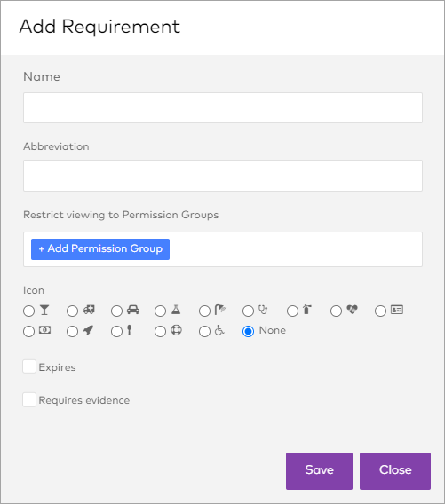The height and width of the screenshot is (504, 445).
Task: Select the None icon radio button
Action: point(248,331)
